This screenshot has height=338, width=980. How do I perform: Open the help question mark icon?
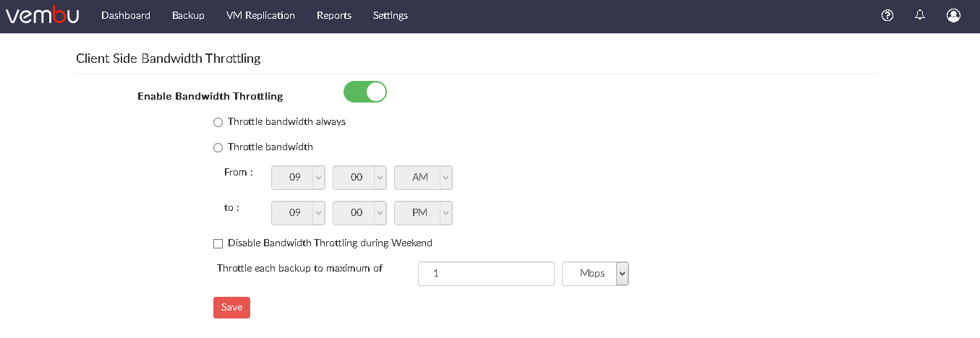(887, 15)
